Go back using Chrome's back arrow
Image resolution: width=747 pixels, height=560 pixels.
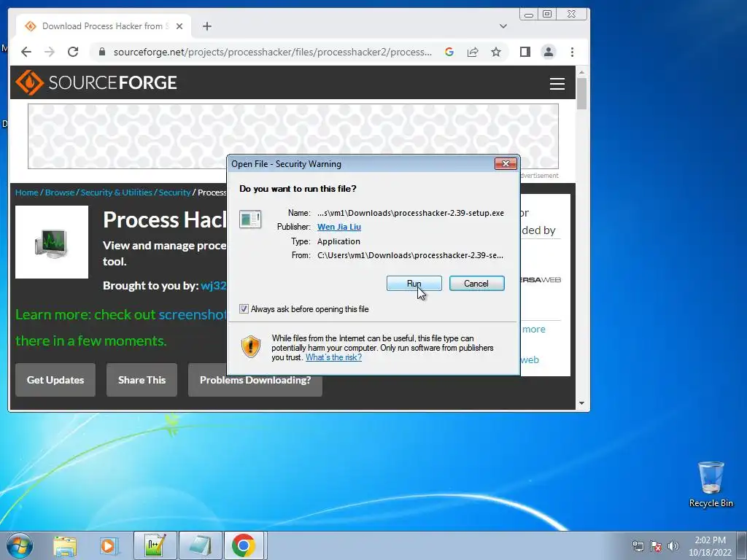[26, 52]
